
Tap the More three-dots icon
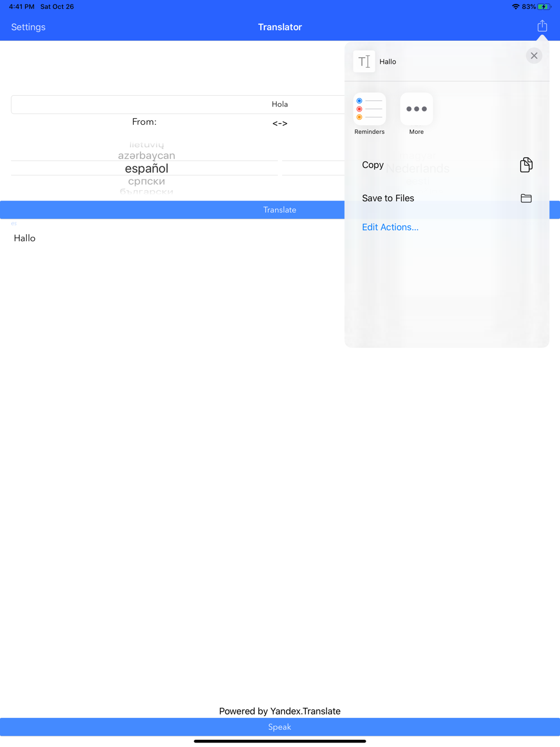point(417,109)
